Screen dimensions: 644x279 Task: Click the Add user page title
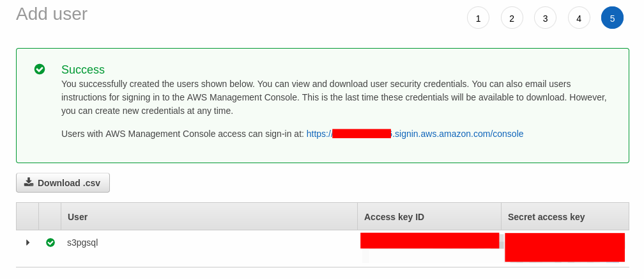coord(52,14)
